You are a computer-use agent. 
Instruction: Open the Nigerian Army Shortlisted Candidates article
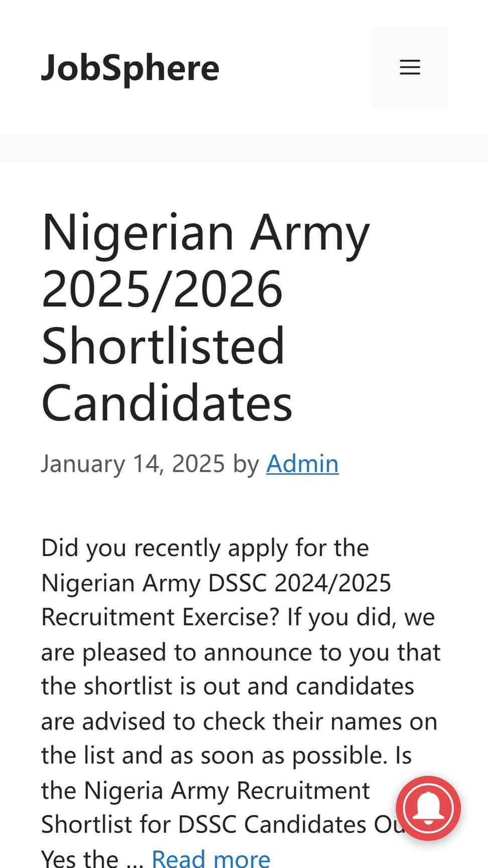[x=205, y=317]
